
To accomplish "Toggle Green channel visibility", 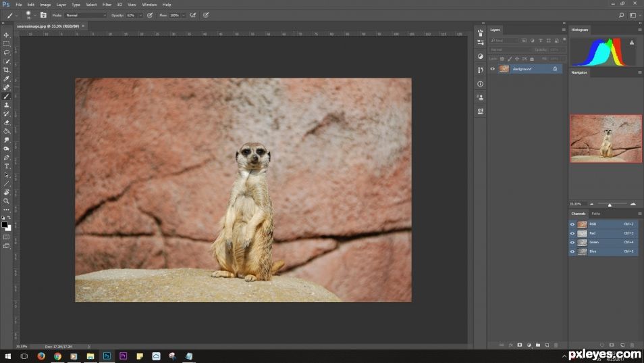I will point(572,242).
